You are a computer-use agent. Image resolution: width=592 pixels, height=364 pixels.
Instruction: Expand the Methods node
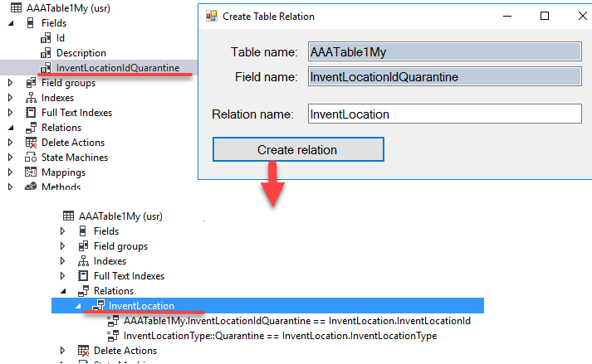[x=10, y=187]
